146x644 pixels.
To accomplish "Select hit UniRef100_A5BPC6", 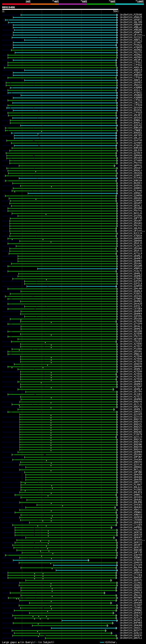I will click(x=131, y=268).
